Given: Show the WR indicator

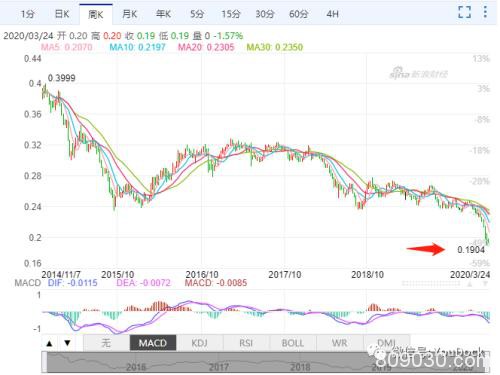Looking at the screenshot, I should [339, 343].
